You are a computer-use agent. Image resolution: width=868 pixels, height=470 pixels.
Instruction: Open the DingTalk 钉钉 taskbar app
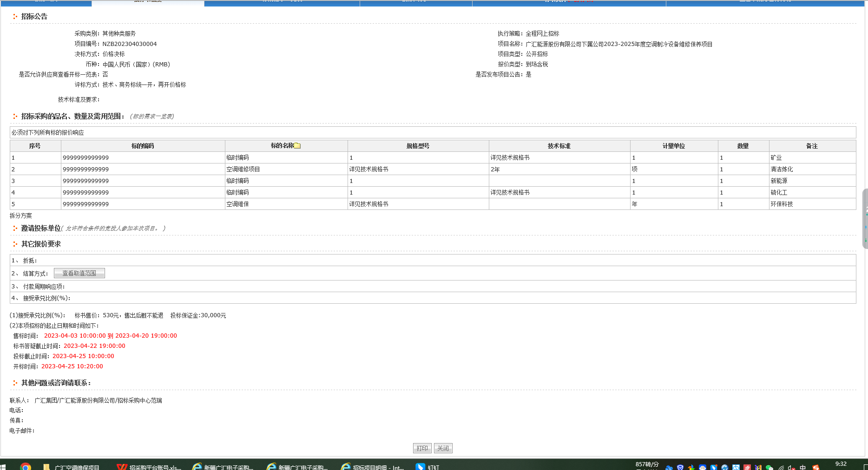click(427, 467)
